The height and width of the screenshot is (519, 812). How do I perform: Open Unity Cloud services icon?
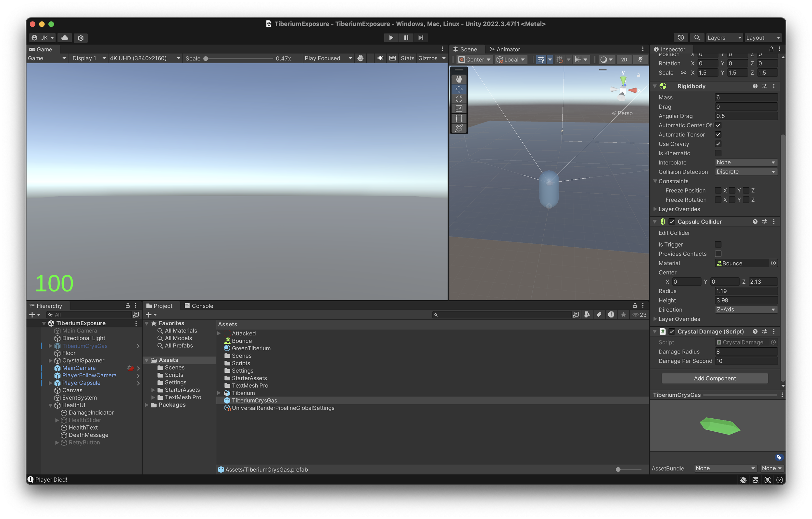click(64, 37)
